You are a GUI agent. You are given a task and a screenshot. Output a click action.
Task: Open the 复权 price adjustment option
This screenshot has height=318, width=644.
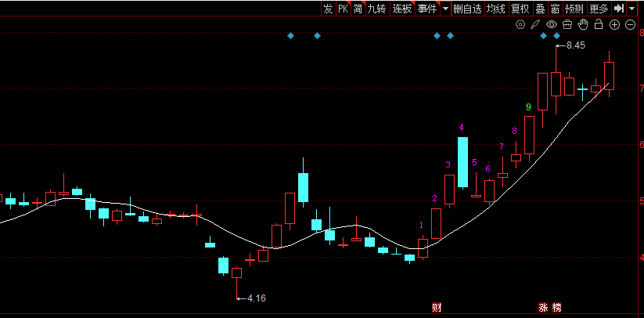click(x=520, y=9)
